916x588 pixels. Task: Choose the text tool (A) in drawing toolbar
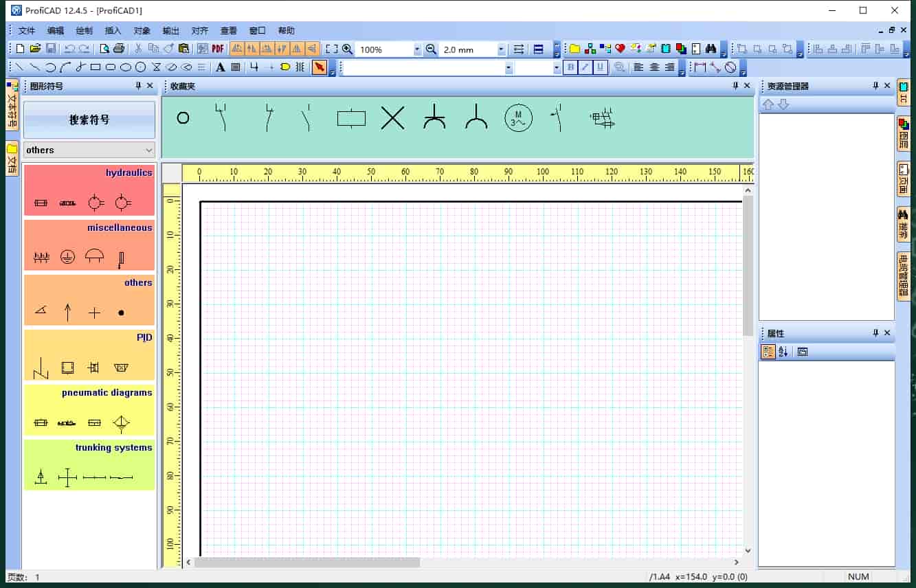[x=220, y=67]
